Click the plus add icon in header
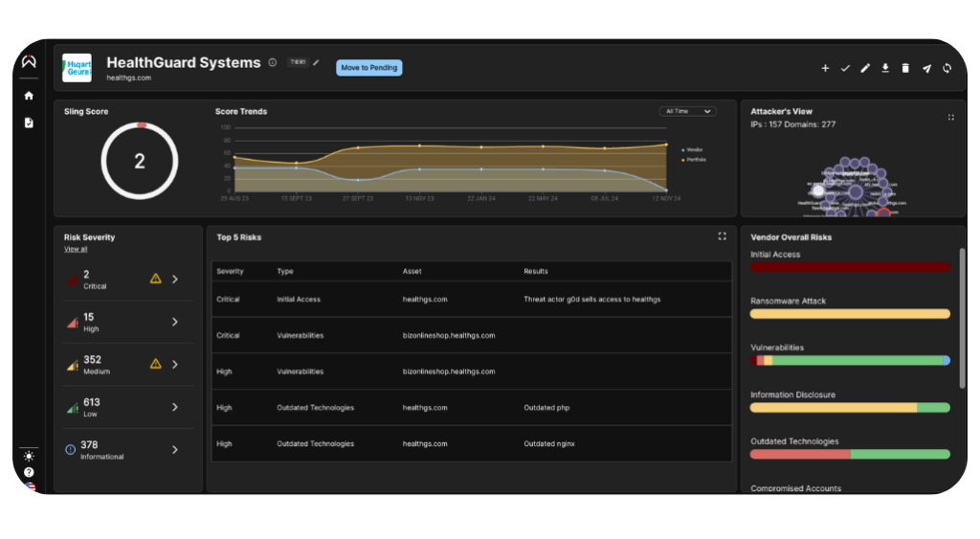 tap(825, 68)
